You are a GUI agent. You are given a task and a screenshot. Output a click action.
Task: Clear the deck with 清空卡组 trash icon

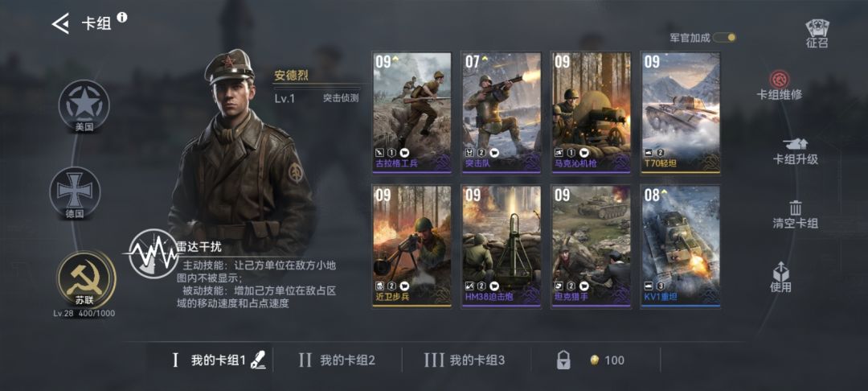[796, 208]
